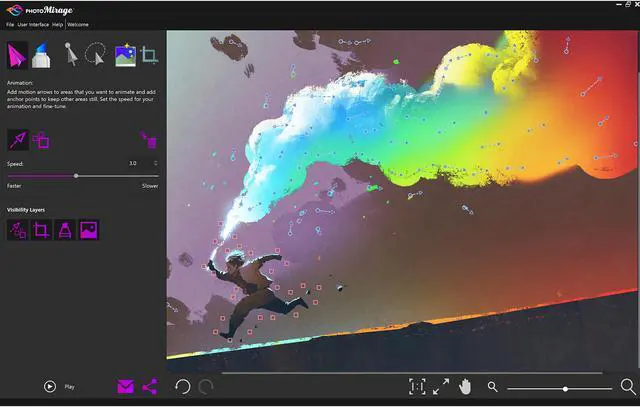Viewport: 640px width, 407px height.
Task: Click the Faster label under the slider
Action: point(14,186)
